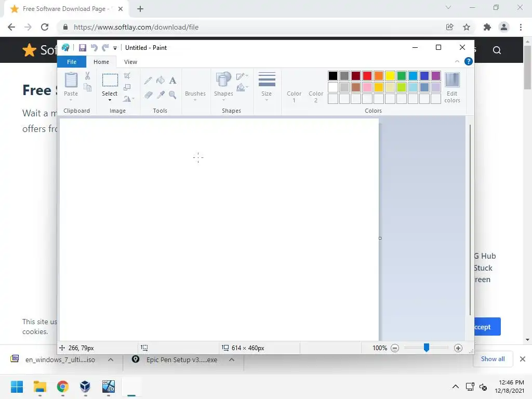The image size is (532, 399).
Task: Select the Text tool in Paint
Action: 172,81
